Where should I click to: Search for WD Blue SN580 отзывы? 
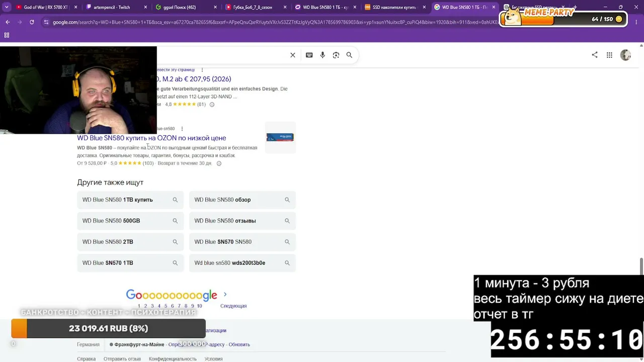(243, 221)
